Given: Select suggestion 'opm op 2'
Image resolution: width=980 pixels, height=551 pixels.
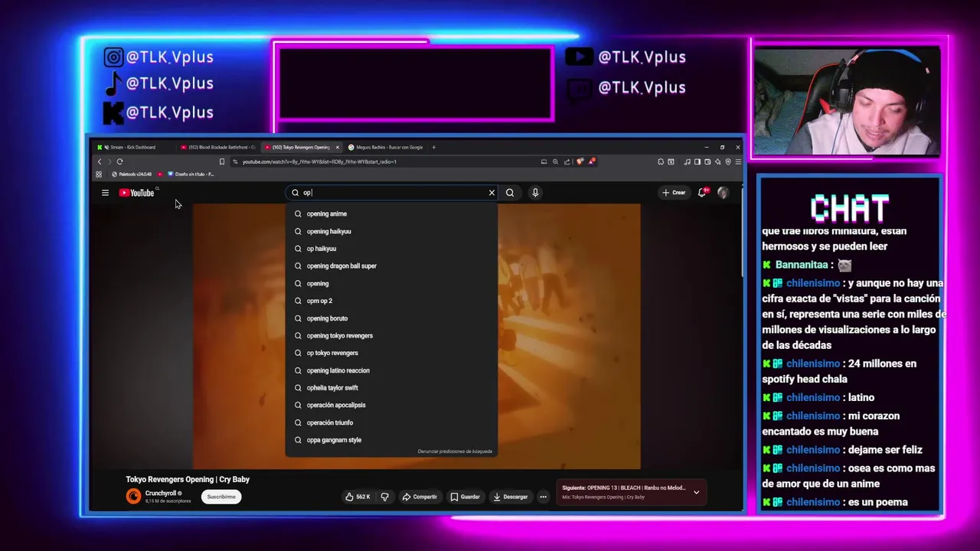Looking at the screenshot, I should [x=391, y=301].
